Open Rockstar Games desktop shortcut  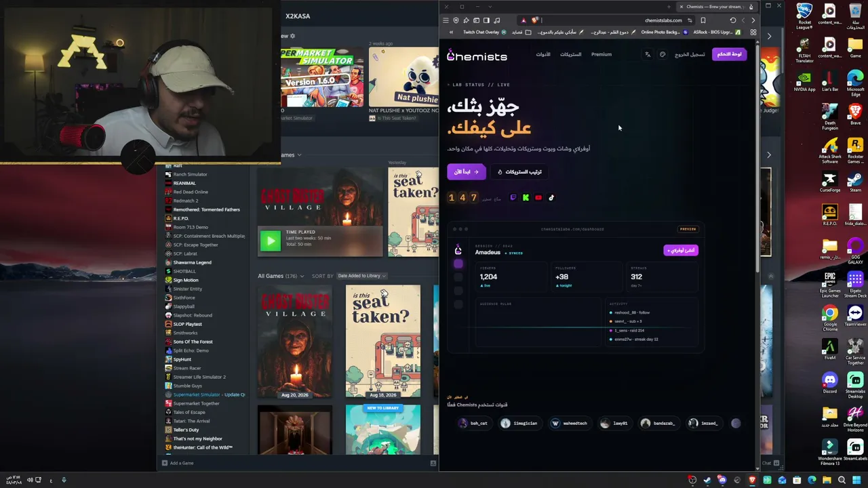(x=855, y=150)
